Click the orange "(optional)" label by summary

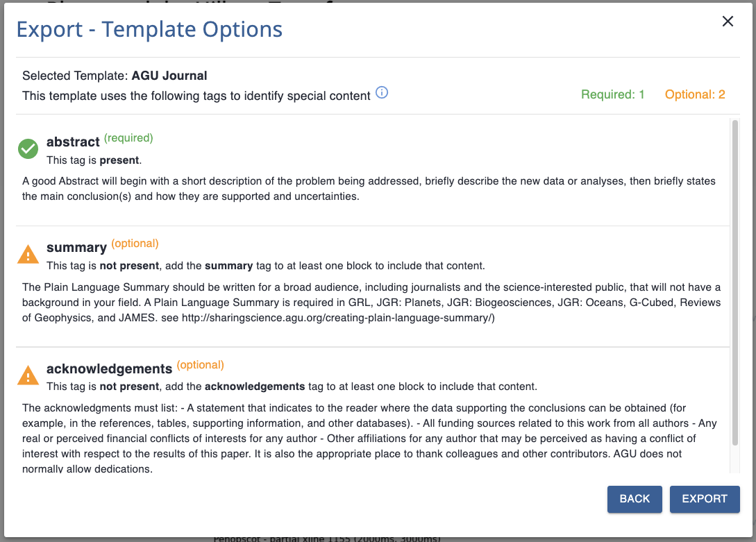point(135,244)
